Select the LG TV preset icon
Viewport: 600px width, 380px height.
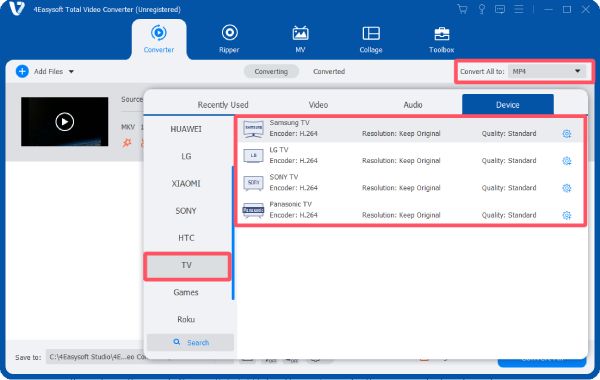click(253, 156)
